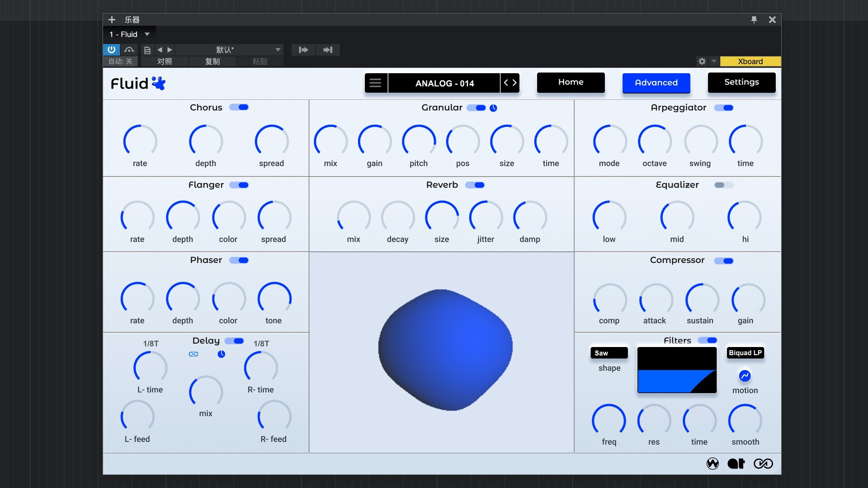Image resolution: width=868 pixels, height=488 pixels.
Task: Switch to the Advanced tab
Action: click(x=656, y=83)
